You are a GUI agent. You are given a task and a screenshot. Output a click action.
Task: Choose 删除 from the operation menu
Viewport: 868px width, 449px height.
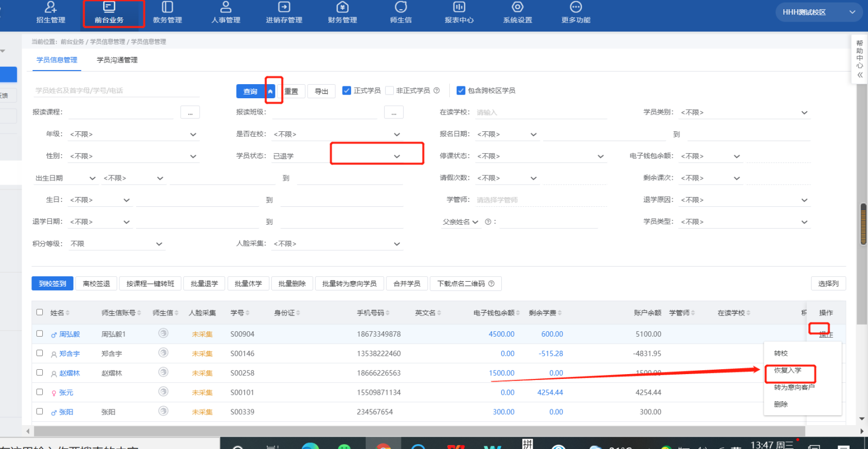(781, 404)
